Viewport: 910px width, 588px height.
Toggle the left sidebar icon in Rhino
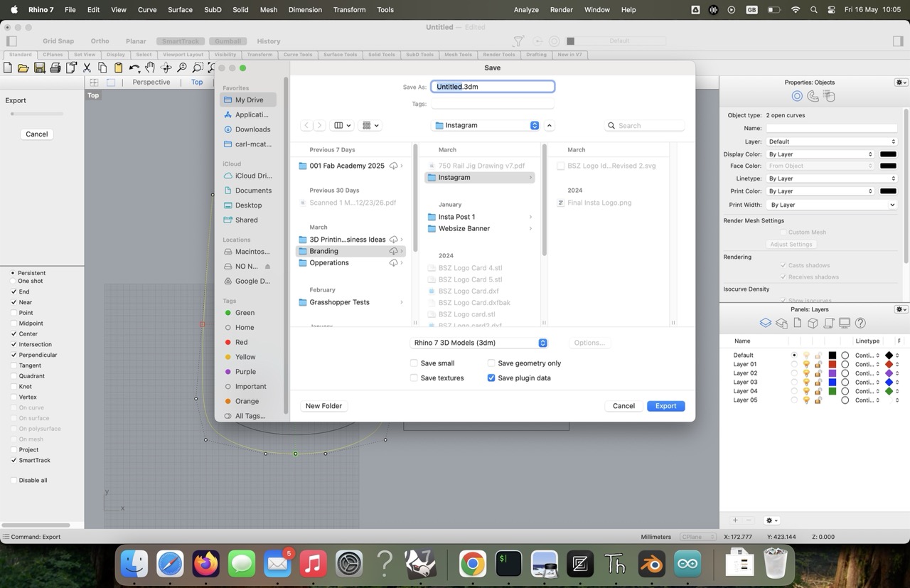(11, 41)
